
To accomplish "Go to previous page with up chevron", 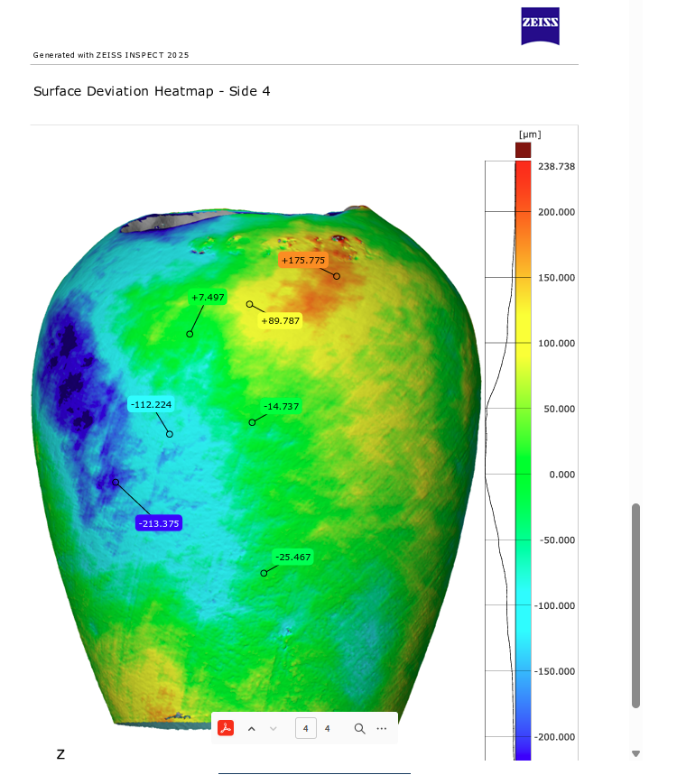I will 252,728.
